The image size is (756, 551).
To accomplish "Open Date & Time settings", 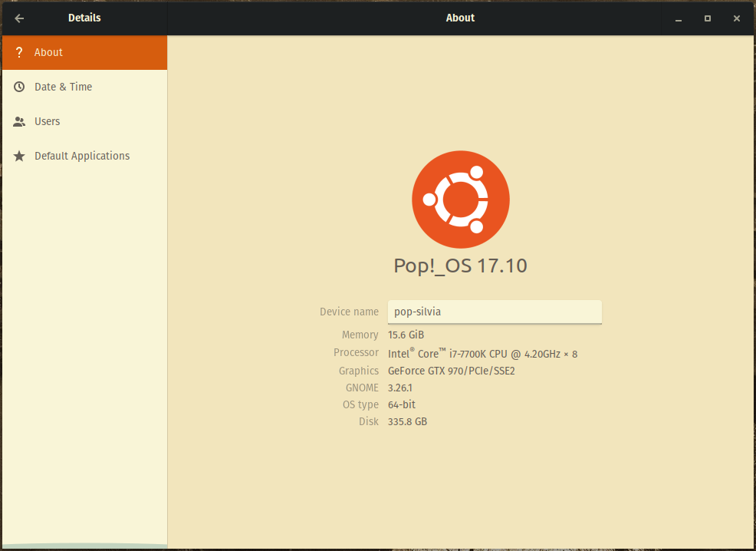I will [63, 87].
